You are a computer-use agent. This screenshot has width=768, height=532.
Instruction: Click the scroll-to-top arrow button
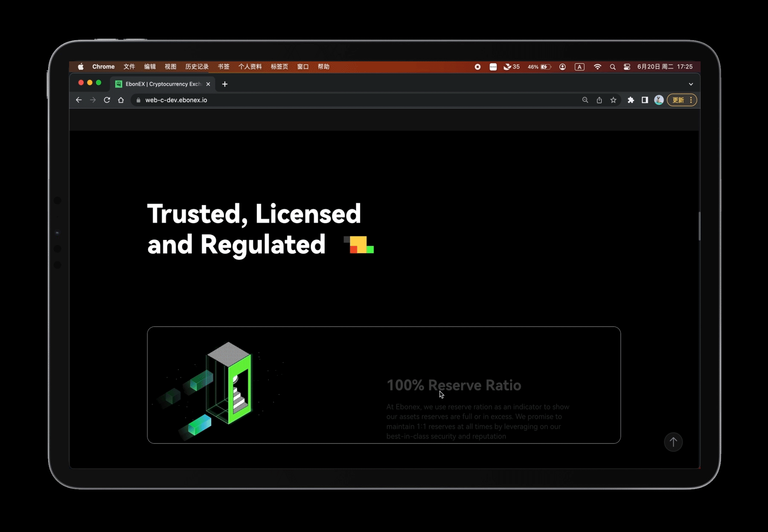(x=673, y=442)
